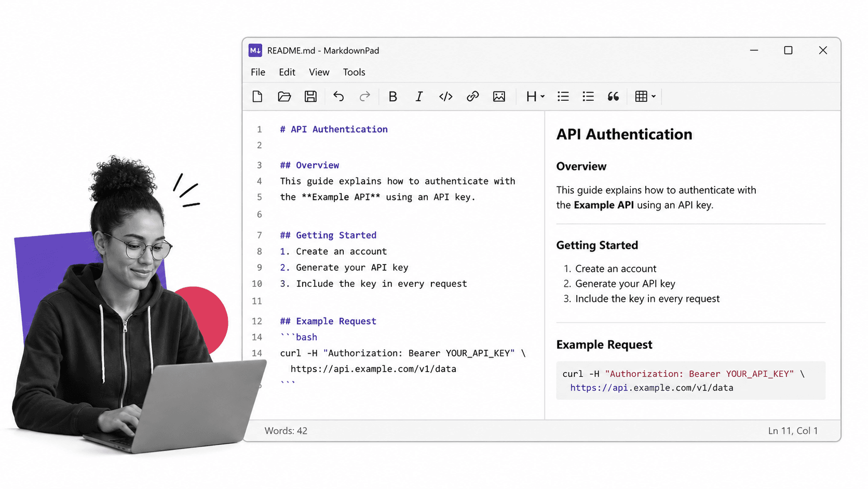Insert a bulleted list (first list icon)
This screenshot has width=868, height=489.
point(563,97)
